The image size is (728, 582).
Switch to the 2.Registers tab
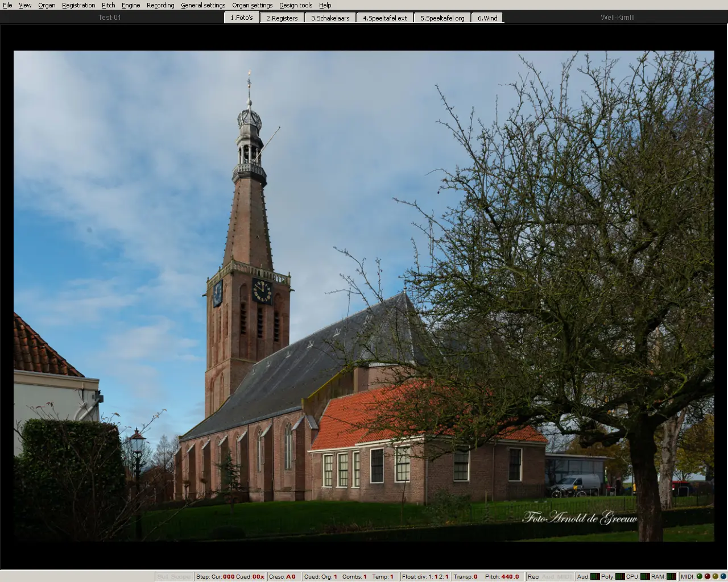(x=282, y=18)
